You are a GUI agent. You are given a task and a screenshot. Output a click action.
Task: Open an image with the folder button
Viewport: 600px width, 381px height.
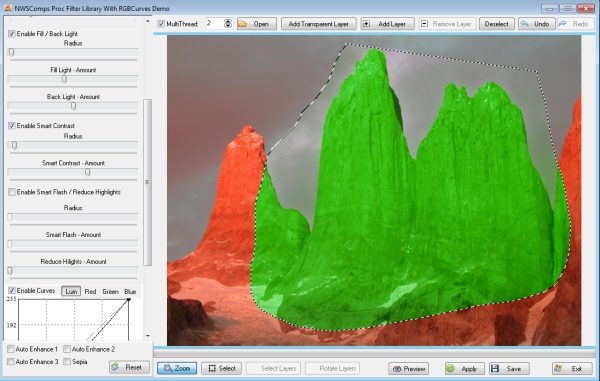[256, 24]
